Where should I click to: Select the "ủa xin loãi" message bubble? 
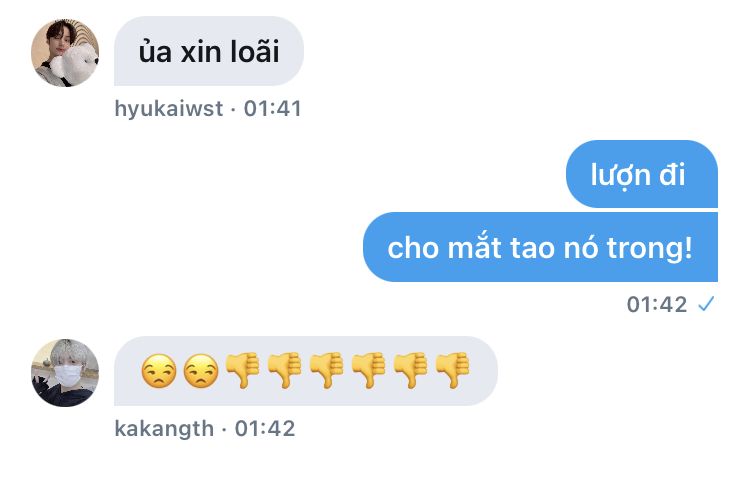[x=209, y=51]
